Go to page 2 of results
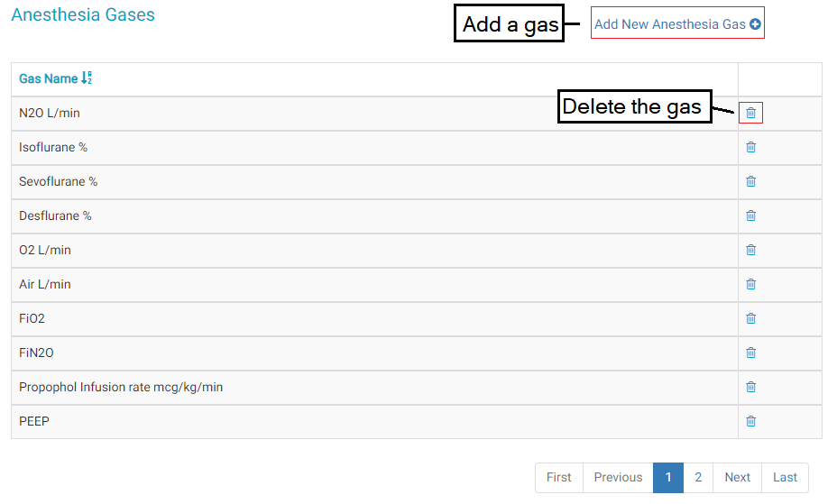Viewport: 837px width, 504px height. point(698,478)
